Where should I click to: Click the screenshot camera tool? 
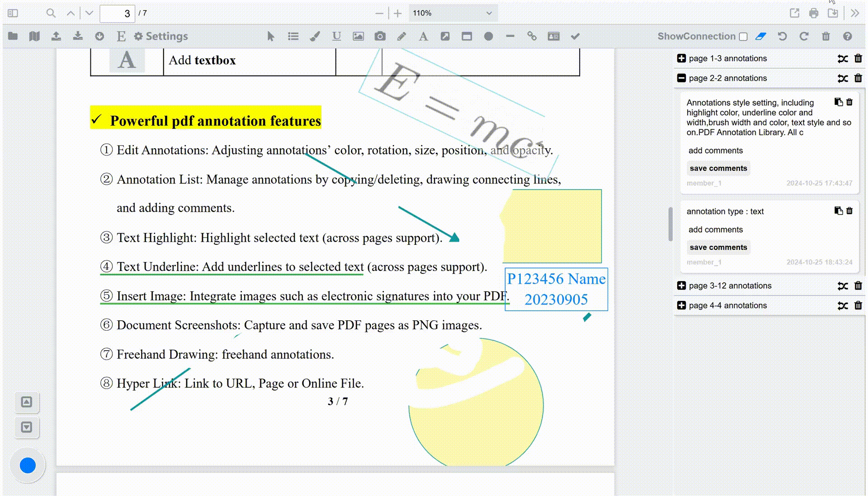(x=380, y=37)
